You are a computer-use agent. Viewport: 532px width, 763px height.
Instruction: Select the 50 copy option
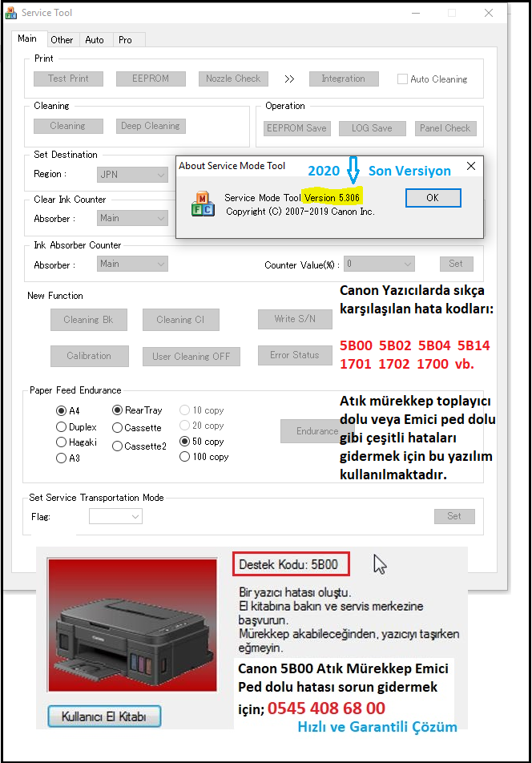pos(184,442)
